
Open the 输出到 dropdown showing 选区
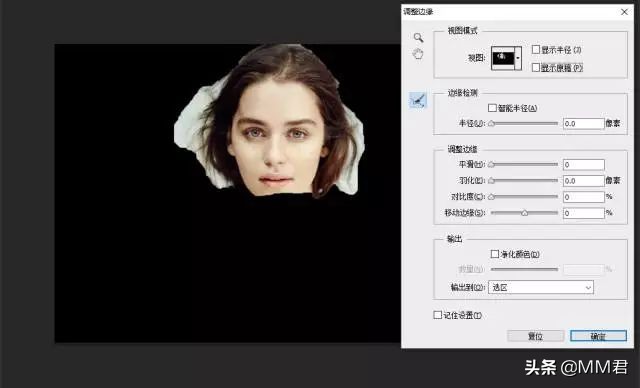(541, 287)
